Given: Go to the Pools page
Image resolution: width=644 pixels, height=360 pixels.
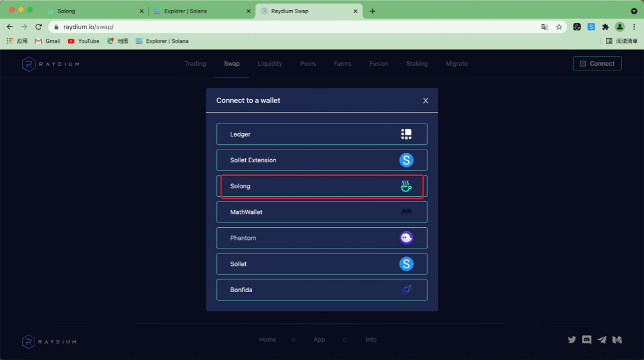Looking at the screenshot, I should coord(308,64).
